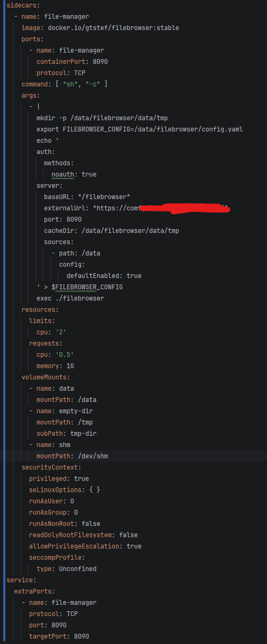Click the 'methods:' key

(58, 163)
